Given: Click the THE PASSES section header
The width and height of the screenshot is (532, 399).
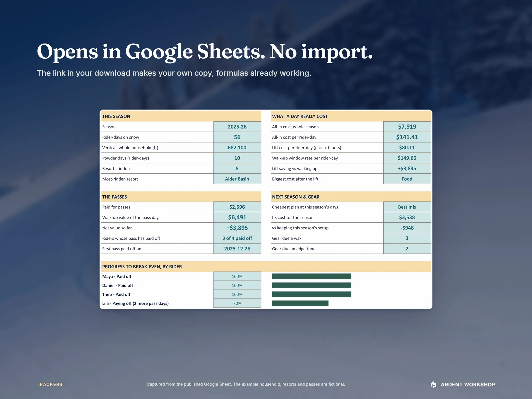Looking at the screenshot, I should [x=181, y=197].
